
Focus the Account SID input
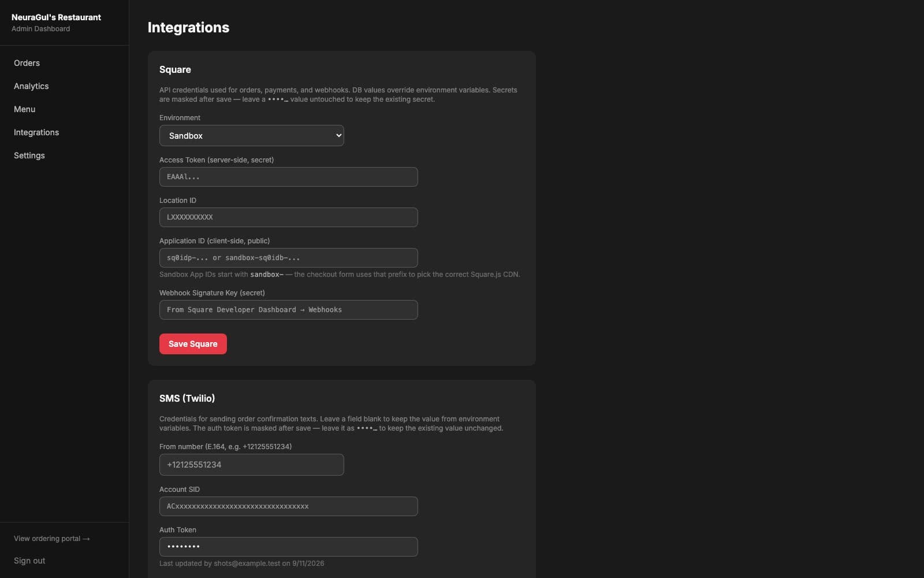click(x=288, y=506)
